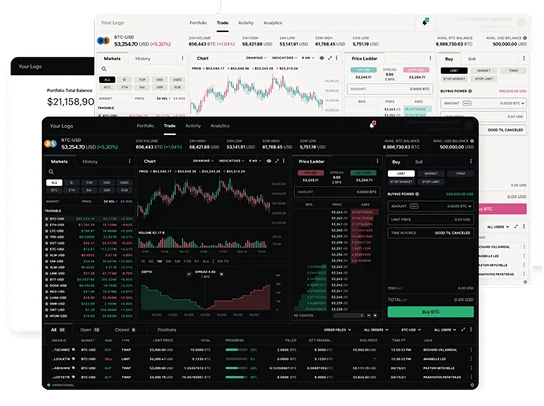Favorite star for ETH-USD in markets list
Viewport: 544px width, 406px height.
click(46, 225)
